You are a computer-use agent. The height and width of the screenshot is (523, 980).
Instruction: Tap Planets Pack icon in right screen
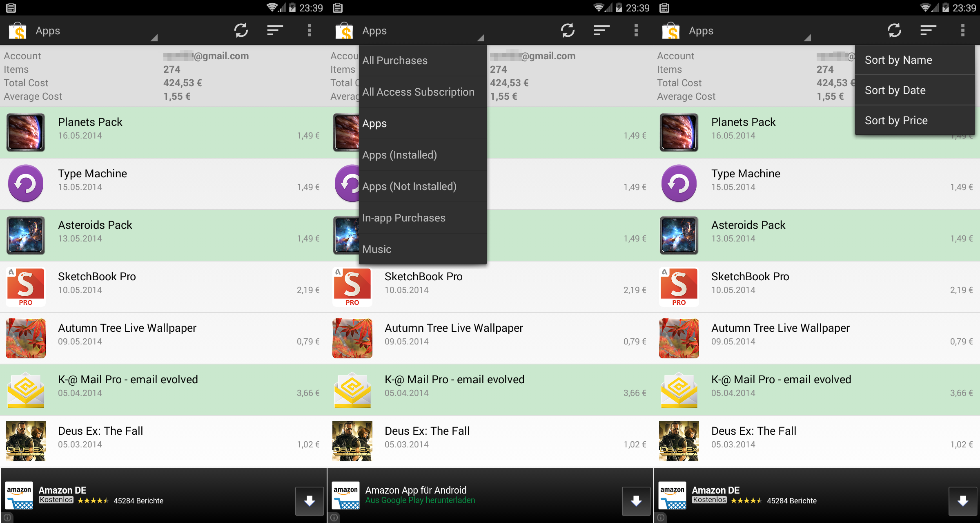point(679,132)
